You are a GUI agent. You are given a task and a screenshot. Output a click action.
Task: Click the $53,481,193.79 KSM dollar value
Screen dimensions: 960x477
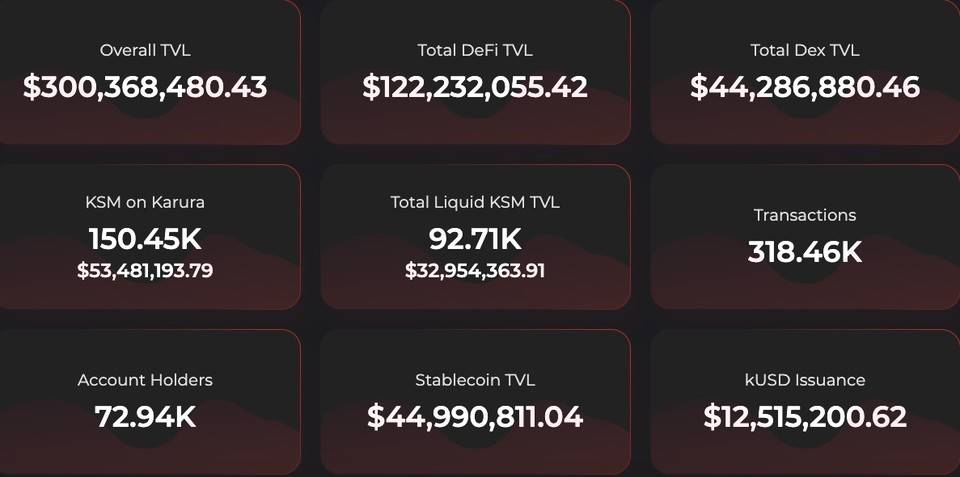coord(145,271)
